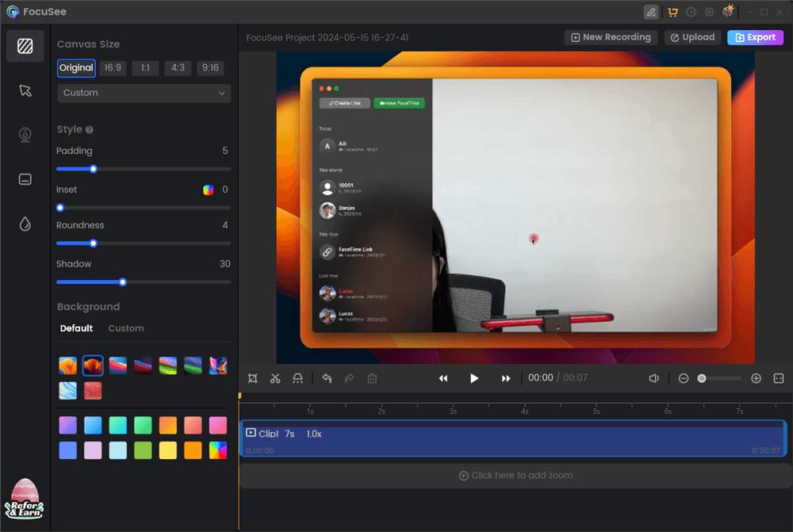Open the Inset color picker swatch

[x=208, y=190]
